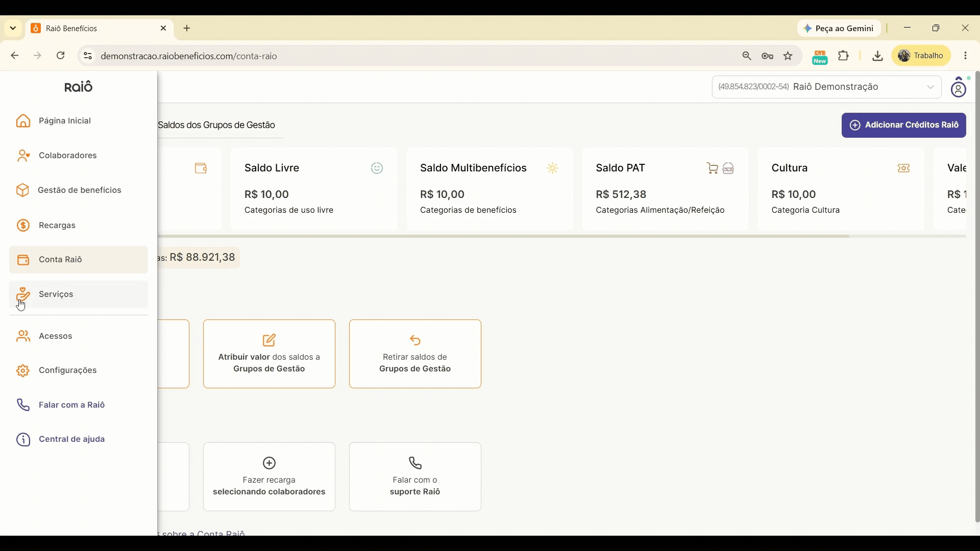Click Peça ao Gemini button
The width and height of the screenshot is (980, 551).
[839, 29]
